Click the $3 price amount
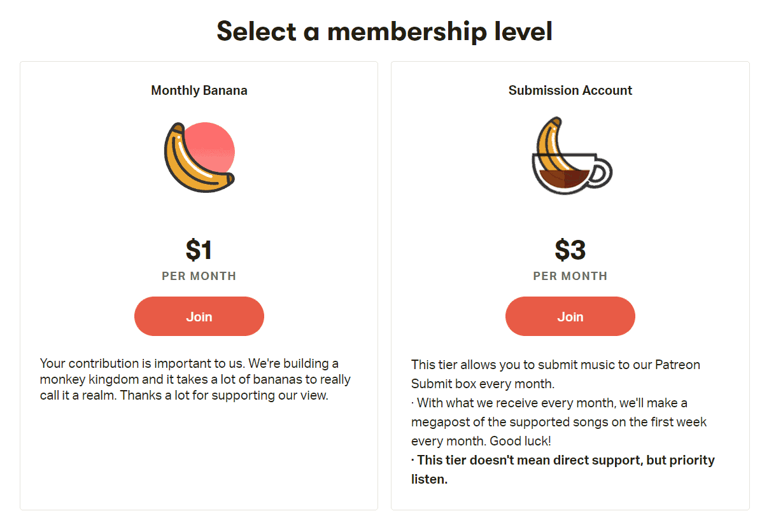The width and height of the screenshot is (769, 532). [x=570, y=250]
